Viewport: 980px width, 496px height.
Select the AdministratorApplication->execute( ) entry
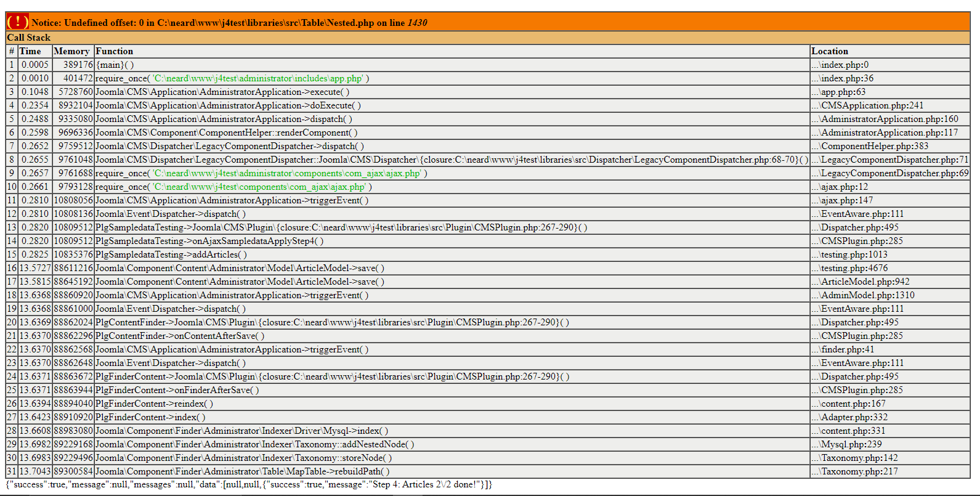222,92
